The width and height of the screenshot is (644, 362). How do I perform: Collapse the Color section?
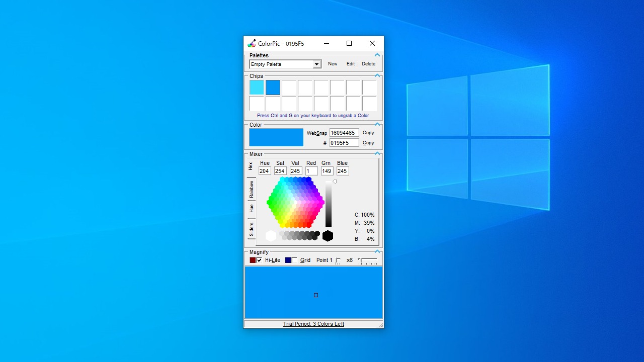tap(377, 124)
